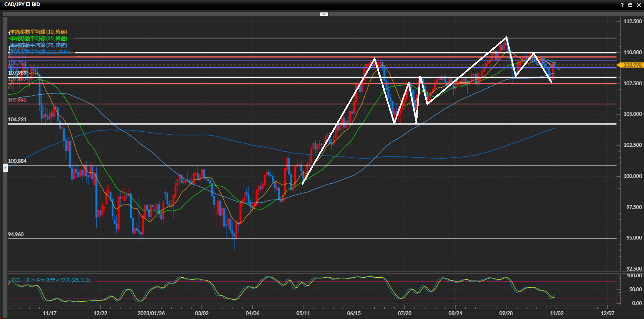Click the CAD/JPY 日 BID title
This screenshot has height=319, width=644.
pos(22,4)
